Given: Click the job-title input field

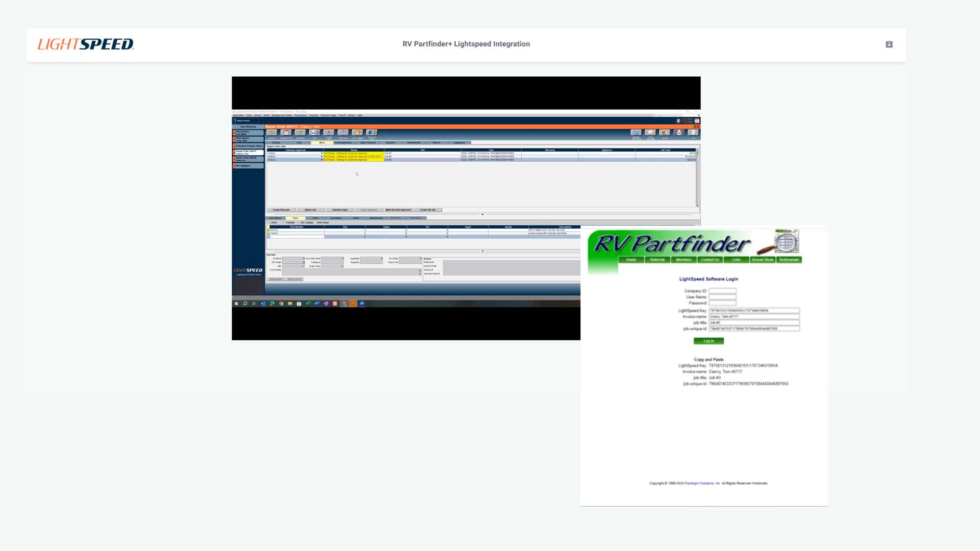Looking at the screenshot, I should 754,322.
